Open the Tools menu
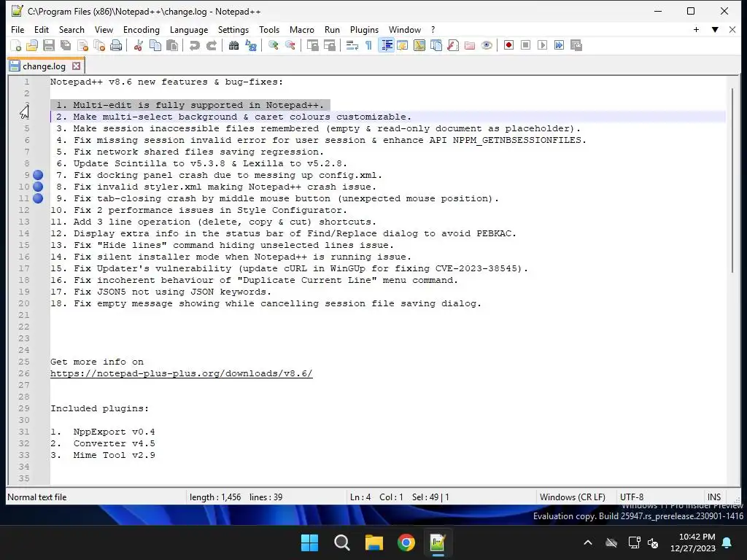747x560 pixels. (x=269, y=29)
